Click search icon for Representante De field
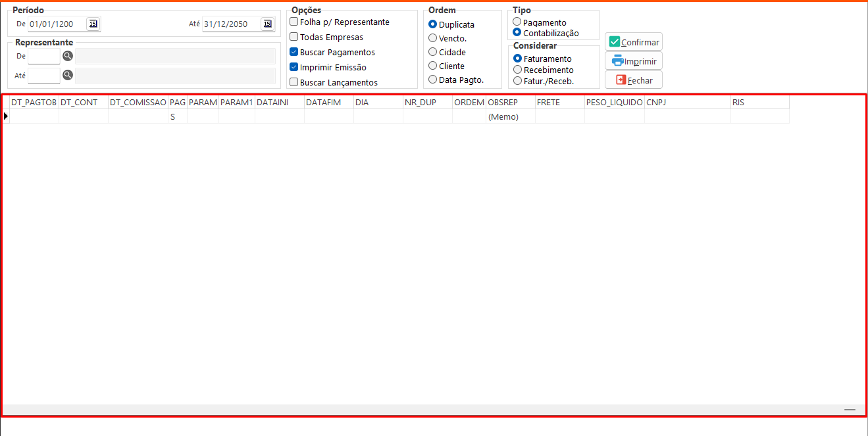 (x=68, y=57)
